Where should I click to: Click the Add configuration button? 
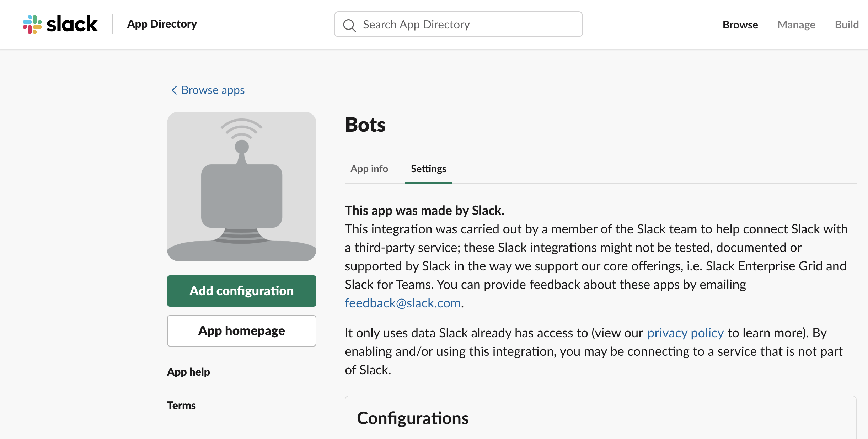pos(242,291)
